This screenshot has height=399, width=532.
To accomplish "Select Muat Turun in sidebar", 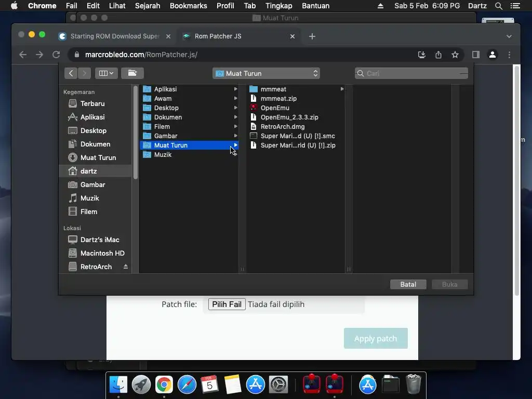I will point(95,157).
